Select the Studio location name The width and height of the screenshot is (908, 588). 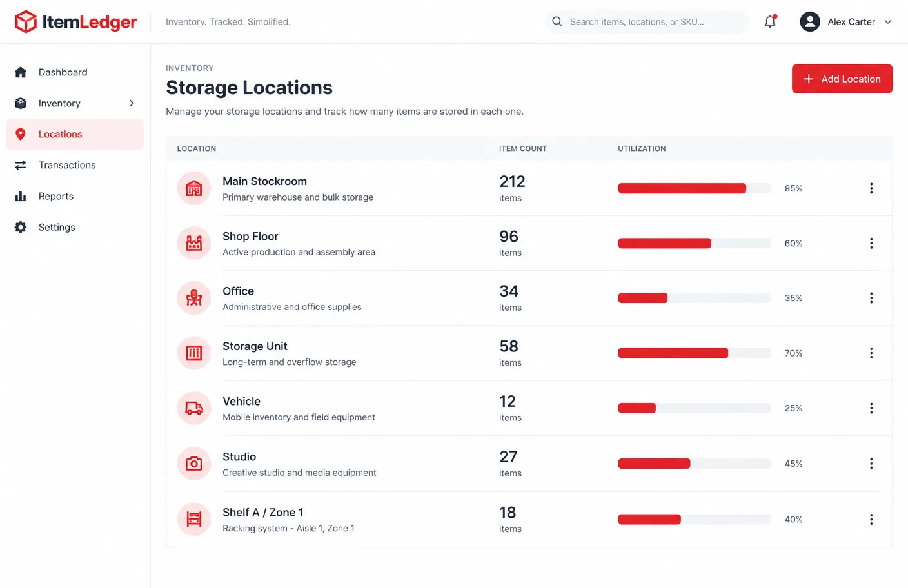pos(239,456)
